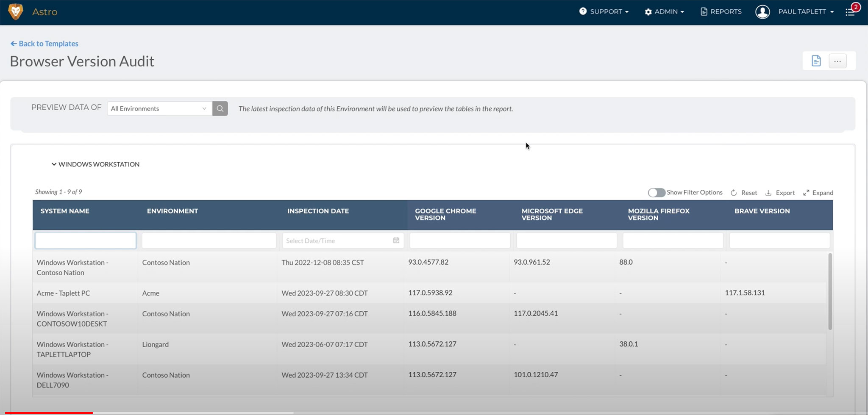Open the ellipsis more-options button

(x=837, y=61)
